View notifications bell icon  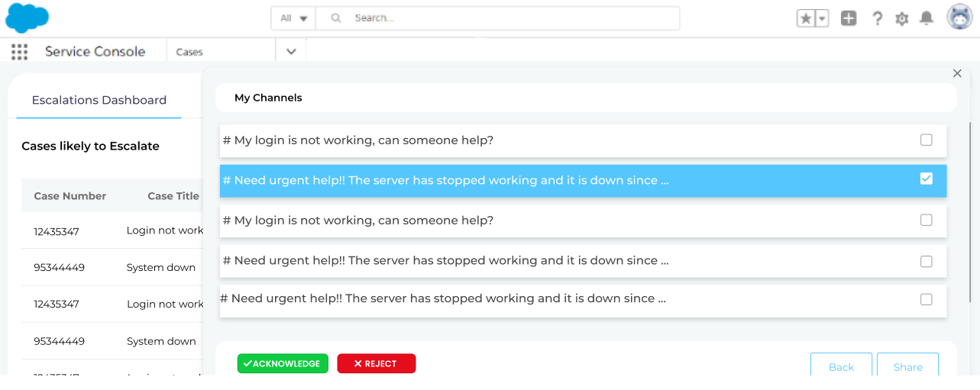pos(927,18)
